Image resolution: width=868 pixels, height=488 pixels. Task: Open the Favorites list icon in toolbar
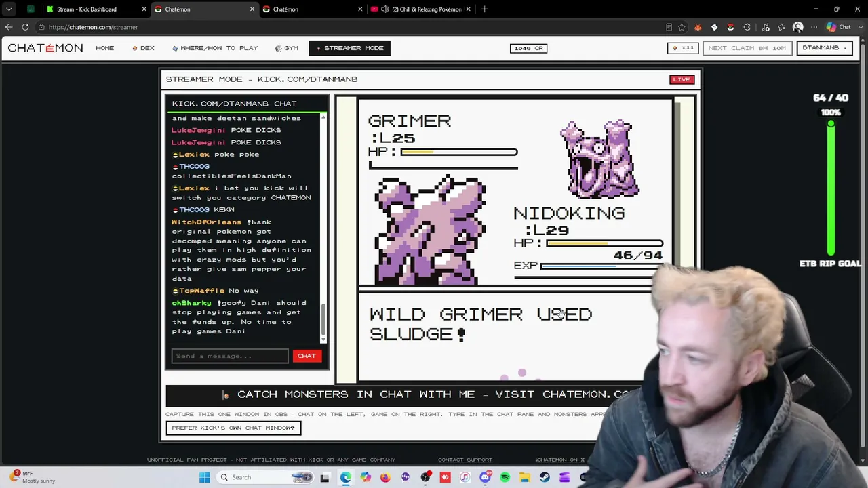[782, 27]
